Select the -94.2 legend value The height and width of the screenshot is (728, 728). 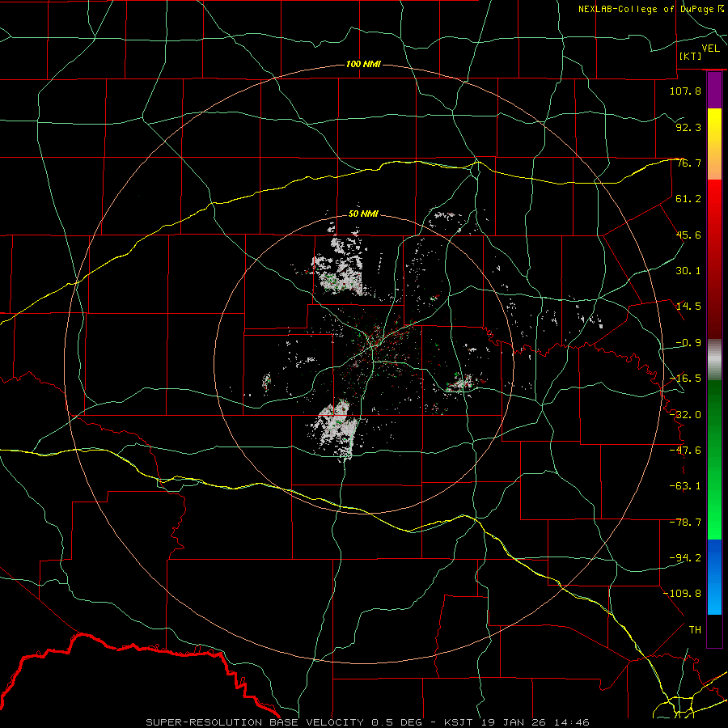[685, 558]
